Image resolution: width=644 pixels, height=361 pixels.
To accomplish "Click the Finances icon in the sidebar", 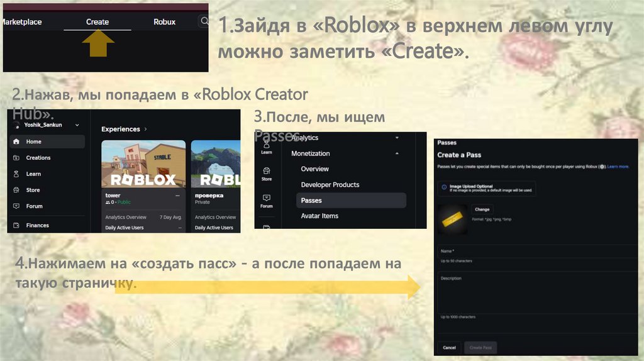I will point(16,225).
